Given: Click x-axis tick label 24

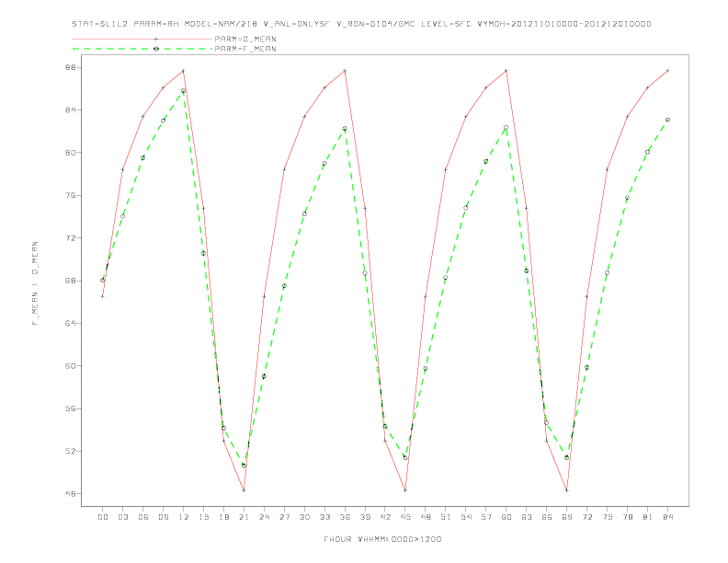Looking at the screenshot, I should [x=264, y=517].
